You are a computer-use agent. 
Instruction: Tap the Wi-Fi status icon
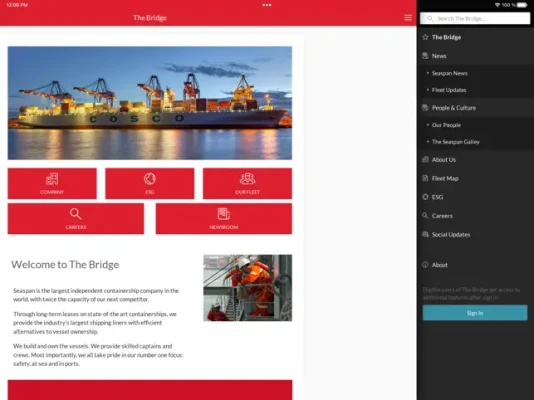point(497,5)
